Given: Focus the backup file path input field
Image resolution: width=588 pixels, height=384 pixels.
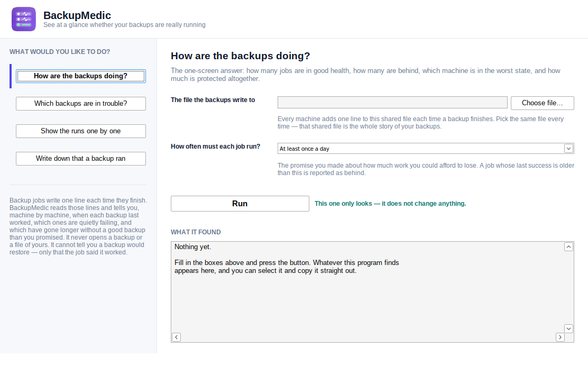Looking at the screenshot, I should (x=392, y=103).
